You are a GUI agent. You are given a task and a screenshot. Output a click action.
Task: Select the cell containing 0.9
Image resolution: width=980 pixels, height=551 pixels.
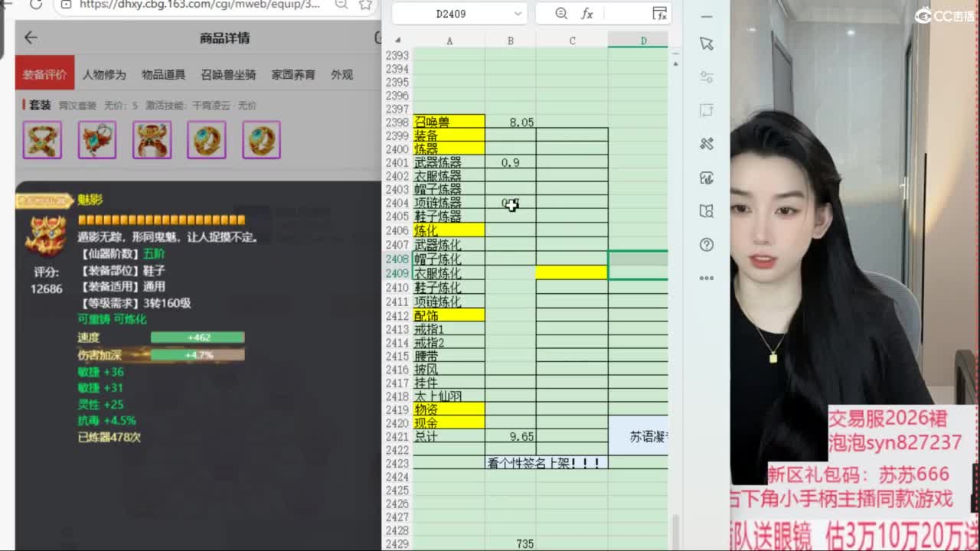(511, 162)
